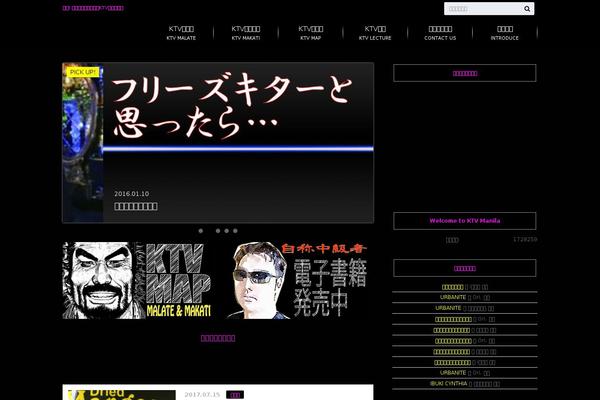Click the post date 2017.07.15
This screenshot has height=400, width=600.
(202, 395)
